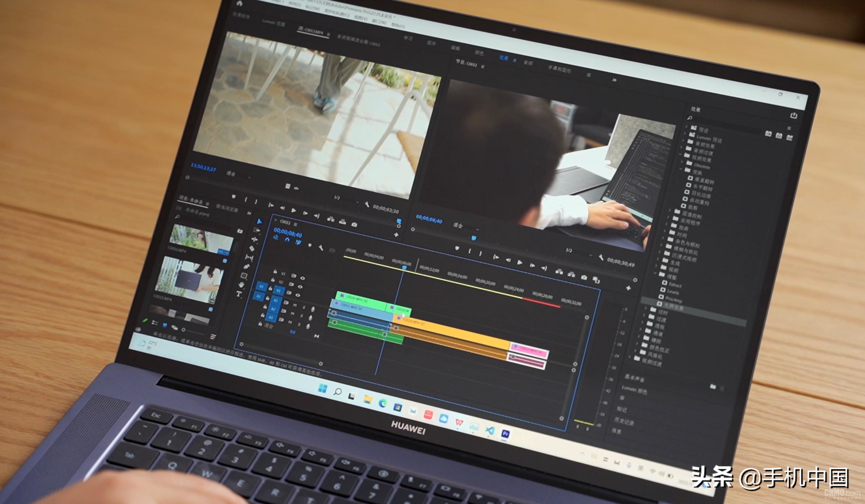Play the Program monitor sequence
Screen dimensions: 865x504
pyautogui.click(x=520, y=263)
